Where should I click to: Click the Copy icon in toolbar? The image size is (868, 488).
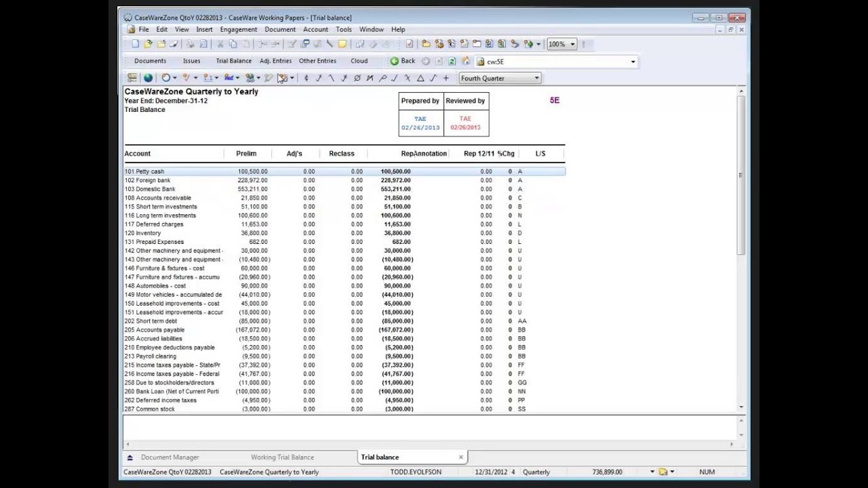pyautogui.click(x=233, y=44)
